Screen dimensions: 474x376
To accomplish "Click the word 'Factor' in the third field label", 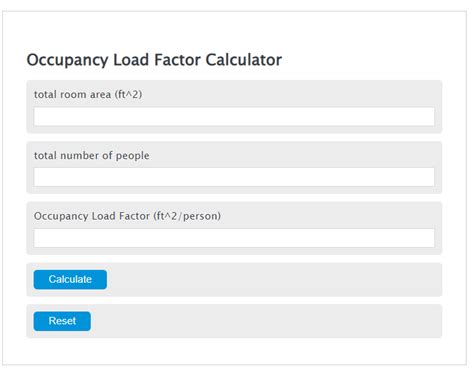I will click(x=134, y=216).
